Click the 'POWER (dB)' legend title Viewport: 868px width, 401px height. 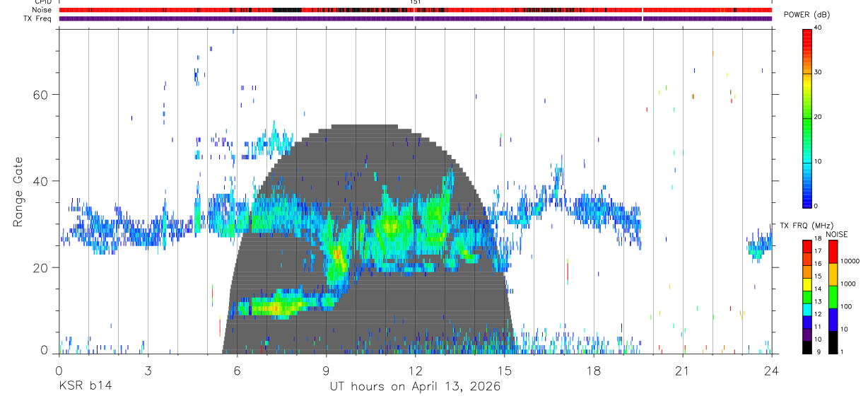[809, 15]
